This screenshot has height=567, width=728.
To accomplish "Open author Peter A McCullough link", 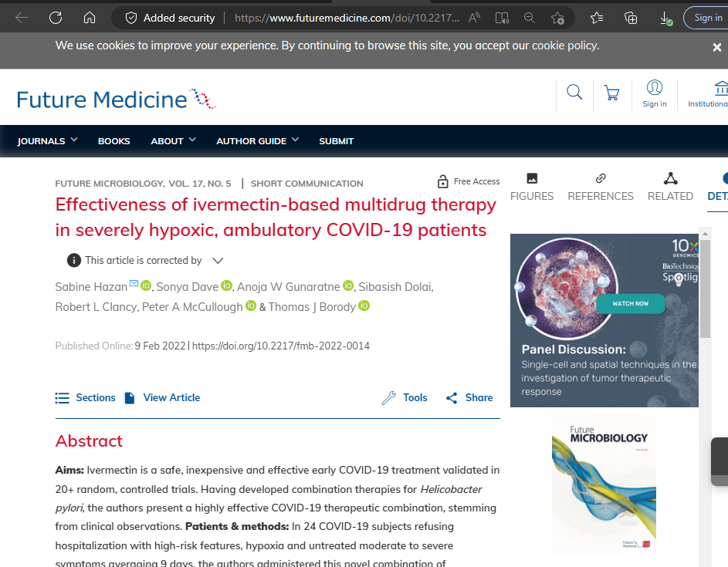I will [192, 307].
